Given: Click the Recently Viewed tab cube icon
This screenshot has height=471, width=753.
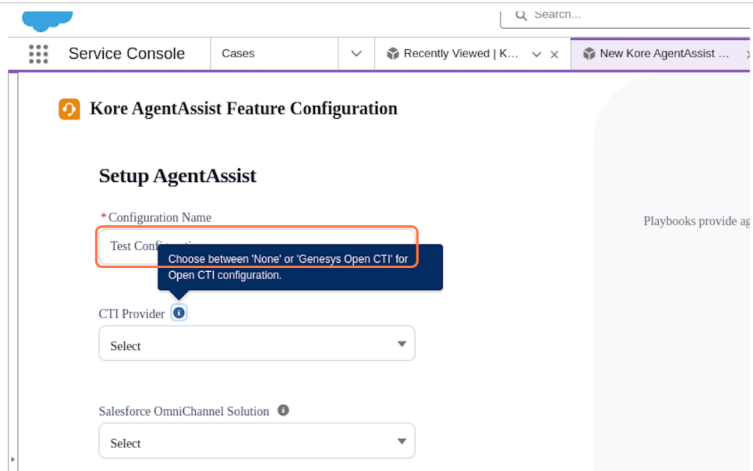Looking at the screenshot, I should pos(393,54).
